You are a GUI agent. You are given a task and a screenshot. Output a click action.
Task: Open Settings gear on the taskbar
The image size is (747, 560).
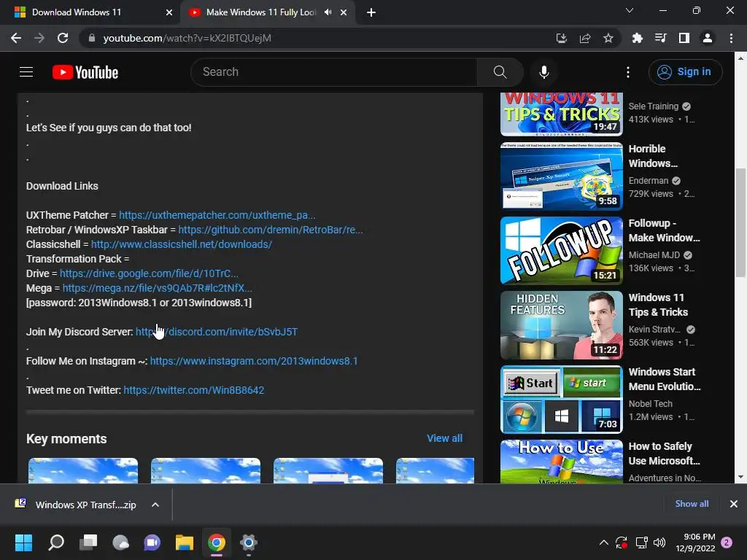[249, 542]
